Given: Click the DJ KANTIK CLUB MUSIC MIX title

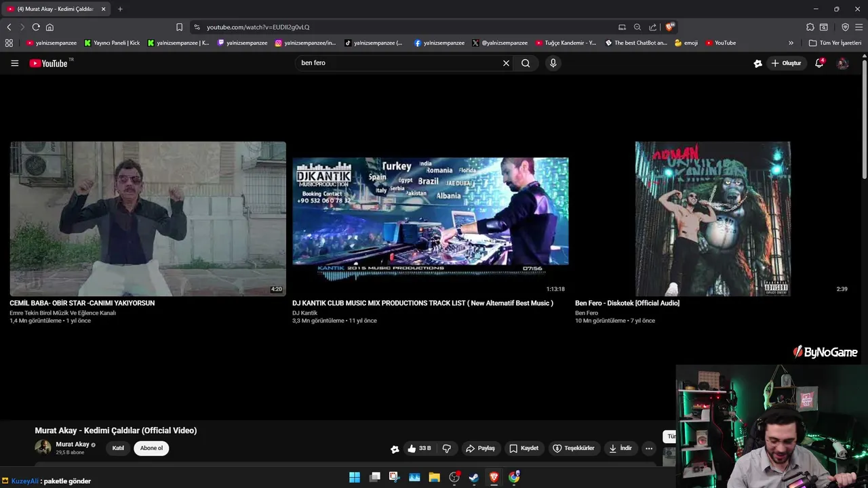Looking at the screenshot, I should tap(422, 303).
